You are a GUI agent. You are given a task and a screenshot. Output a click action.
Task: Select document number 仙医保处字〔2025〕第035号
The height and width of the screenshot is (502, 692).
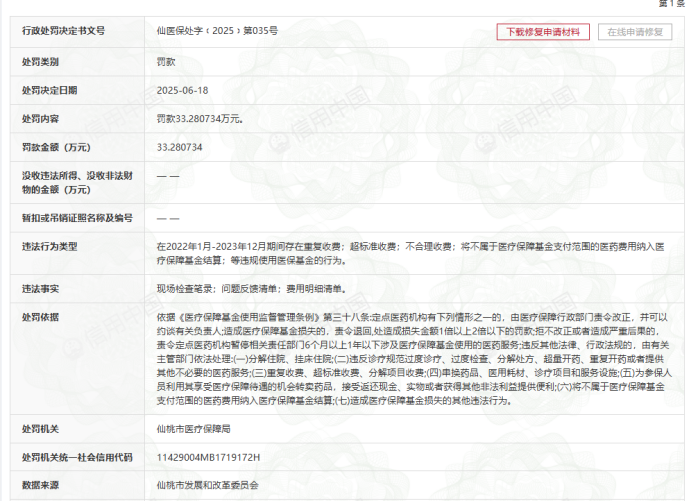pos(217,30)
